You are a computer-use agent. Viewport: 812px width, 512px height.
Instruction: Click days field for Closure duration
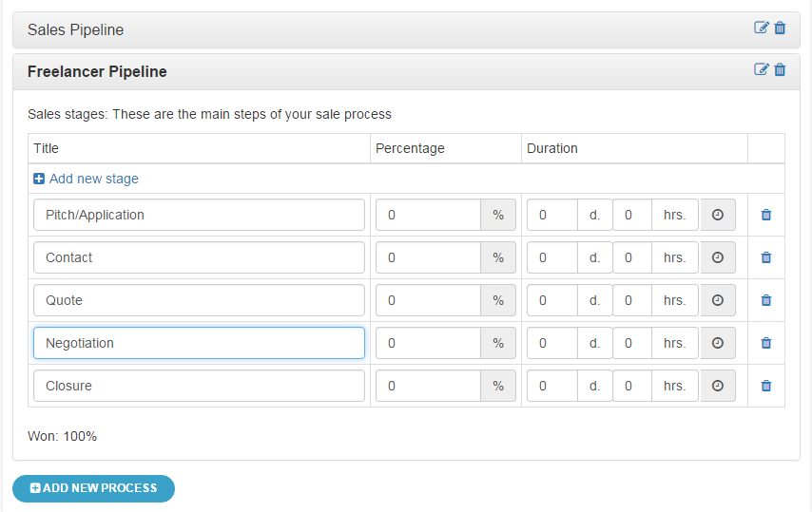[x=552, y=386]
